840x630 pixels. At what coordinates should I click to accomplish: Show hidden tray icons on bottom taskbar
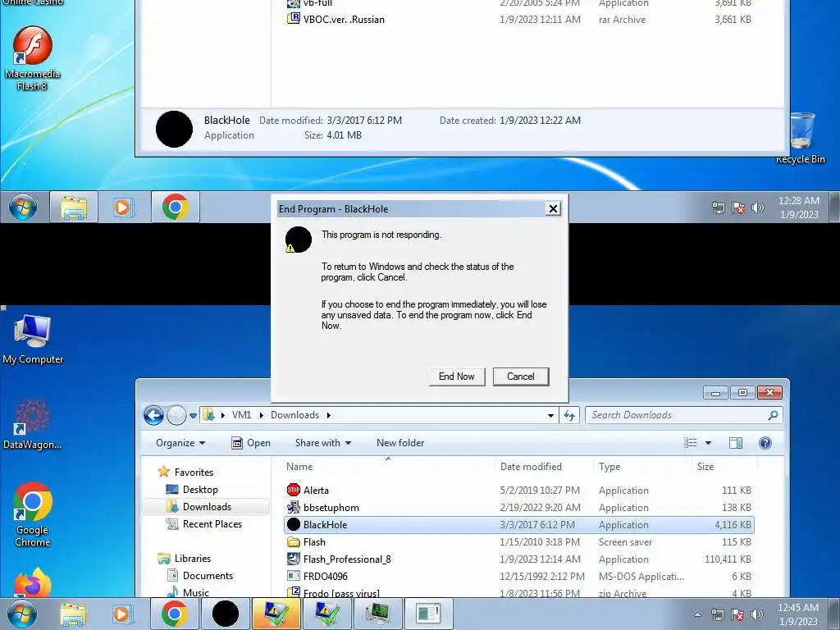pos(697,614)
